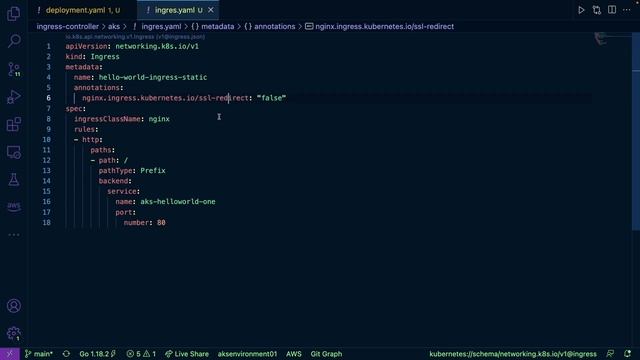Open notifications bell in status bar
Image resolution: width=640 pixels, height=360 pixels.
pyautogui.click(x=627, y=354)
